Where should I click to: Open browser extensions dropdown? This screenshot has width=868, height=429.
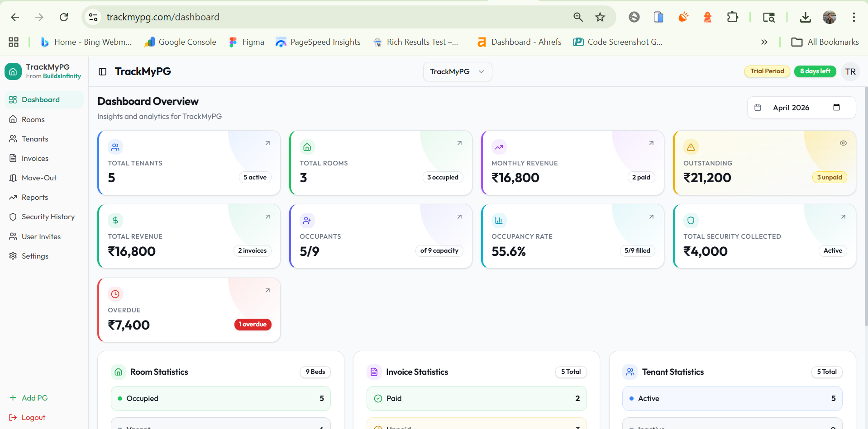click(732, 17)
